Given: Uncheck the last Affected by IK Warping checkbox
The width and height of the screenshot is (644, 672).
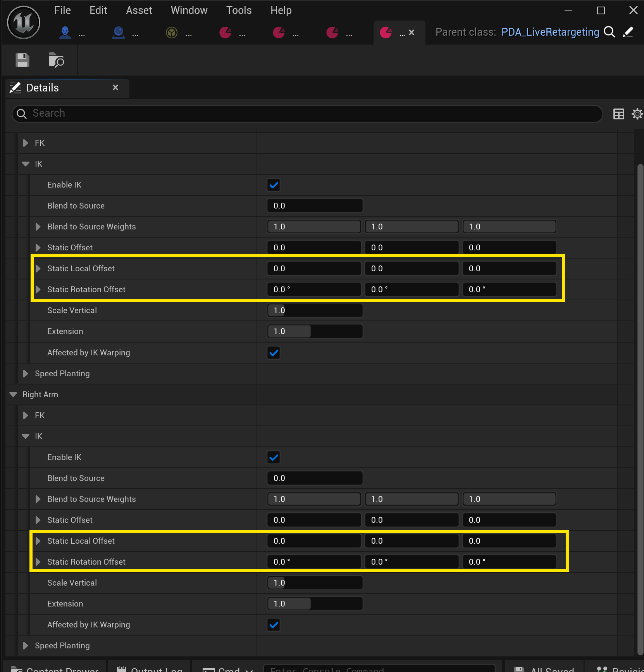Looking at the screenshot, I should [274, 625].
